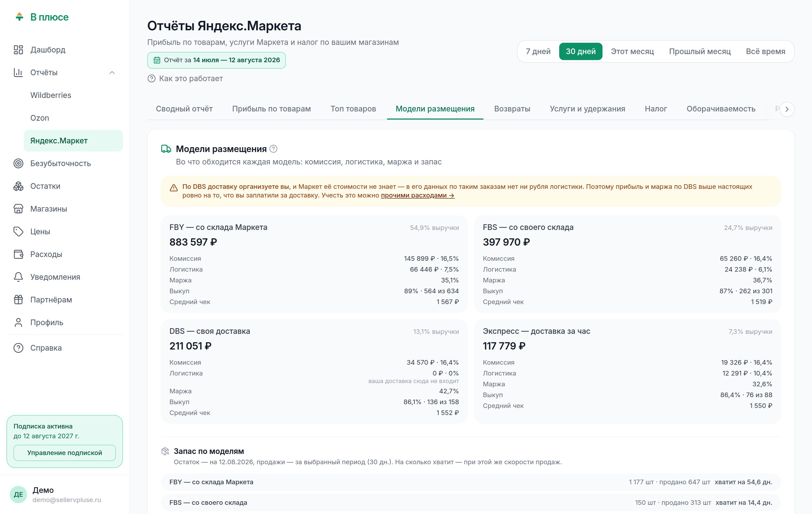The width and height of the screenshot is (812, 514).
Task: Click the demo@sellervpluse.ru account email
Action: 67,500
